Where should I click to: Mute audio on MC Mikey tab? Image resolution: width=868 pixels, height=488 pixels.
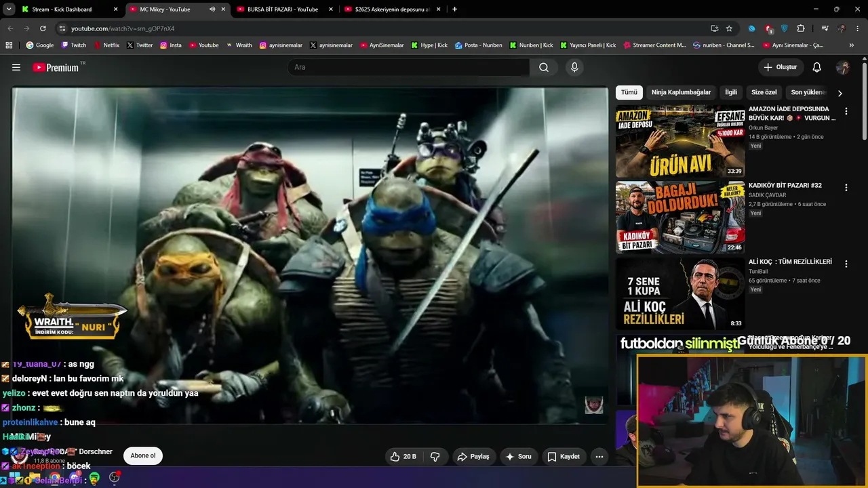(212, 9)
